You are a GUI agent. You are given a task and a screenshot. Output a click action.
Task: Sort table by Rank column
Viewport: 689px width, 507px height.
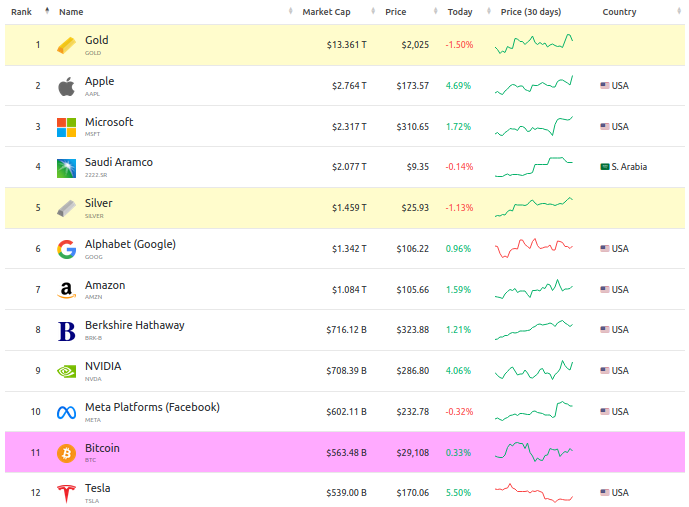22,12
